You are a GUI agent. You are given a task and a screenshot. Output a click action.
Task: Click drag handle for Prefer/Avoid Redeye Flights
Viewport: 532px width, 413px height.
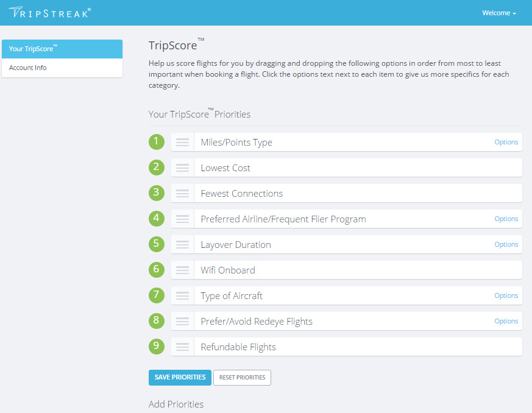pos(182,322)
